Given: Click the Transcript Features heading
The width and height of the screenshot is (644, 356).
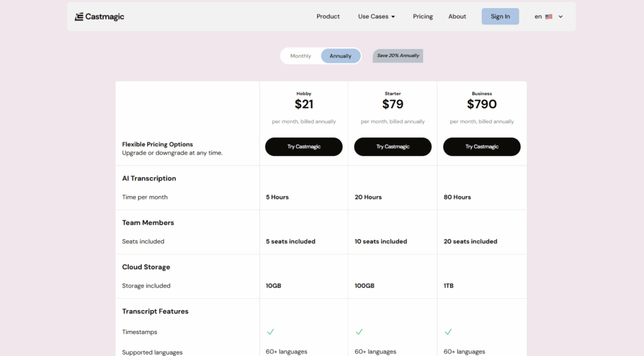Looking at the screenshot, I should point(155,311).
